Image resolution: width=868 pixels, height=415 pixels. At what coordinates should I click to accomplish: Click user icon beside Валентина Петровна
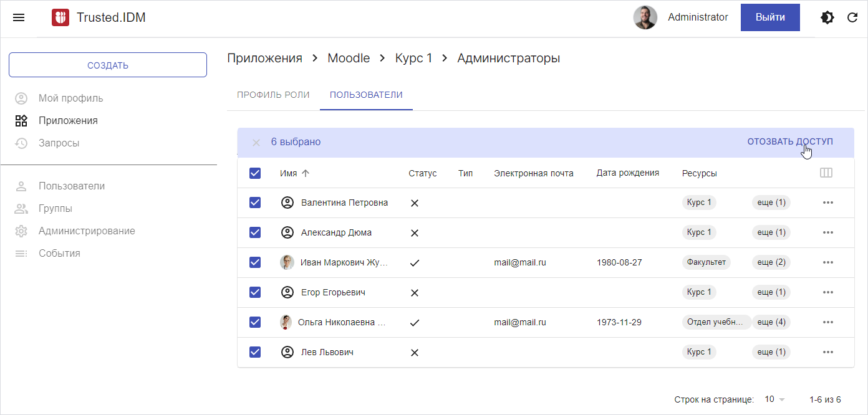click(287, 203)
